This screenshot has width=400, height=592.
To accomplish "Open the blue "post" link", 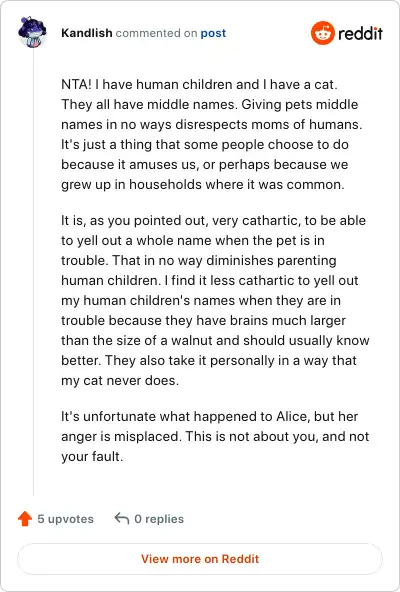I will coord(213,33).
